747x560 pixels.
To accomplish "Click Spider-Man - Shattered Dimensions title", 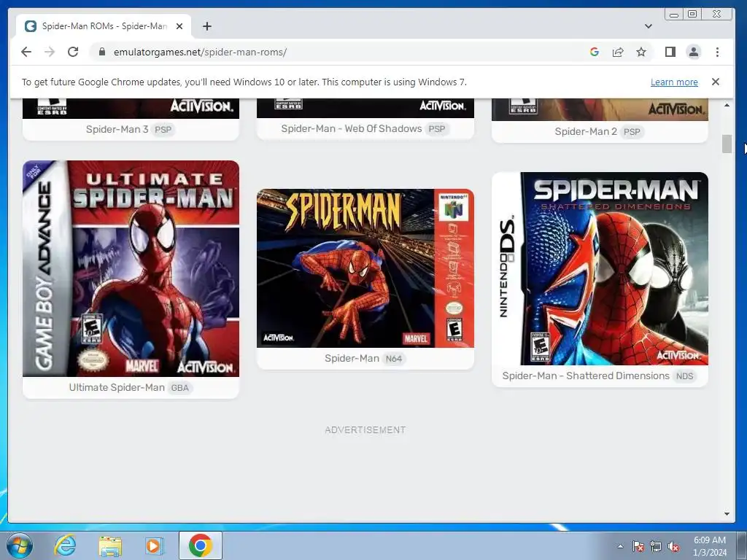I will click(586, 376).
